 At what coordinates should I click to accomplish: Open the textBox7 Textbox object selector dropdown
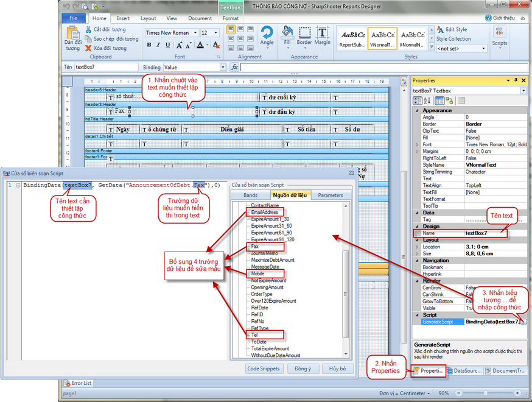[x=523, y=91]
